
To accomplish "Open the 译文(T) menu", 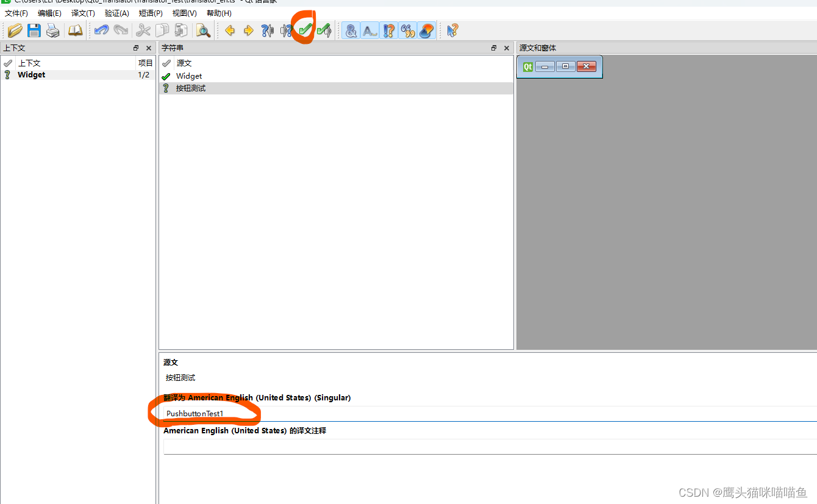I will (83, 13).
